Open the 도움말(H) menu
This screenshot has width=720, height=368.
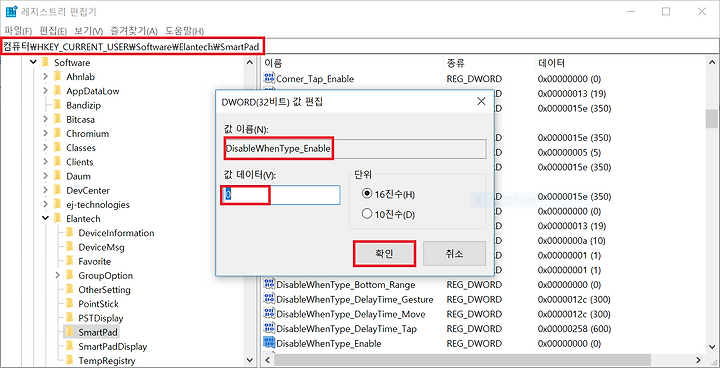click(185, 31)
